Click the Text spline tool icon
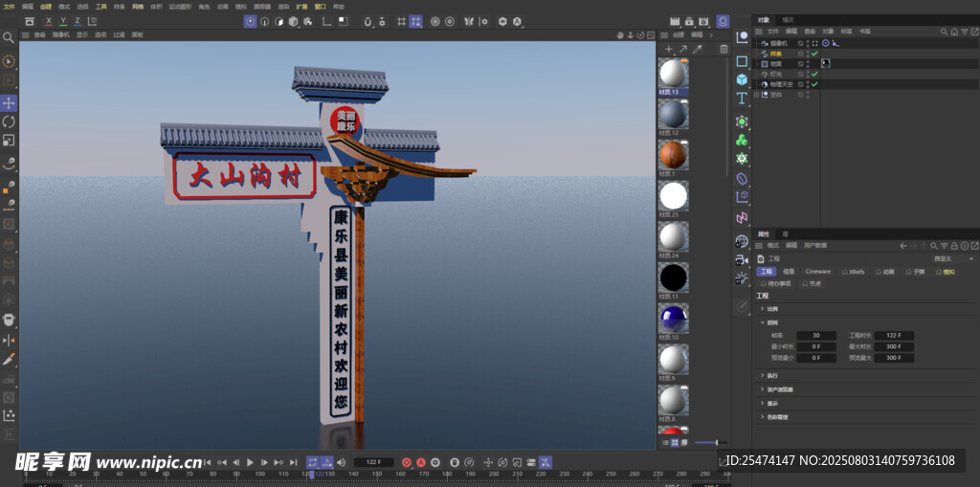Screen dimensions: 980x487 click(x=742, y=99)
